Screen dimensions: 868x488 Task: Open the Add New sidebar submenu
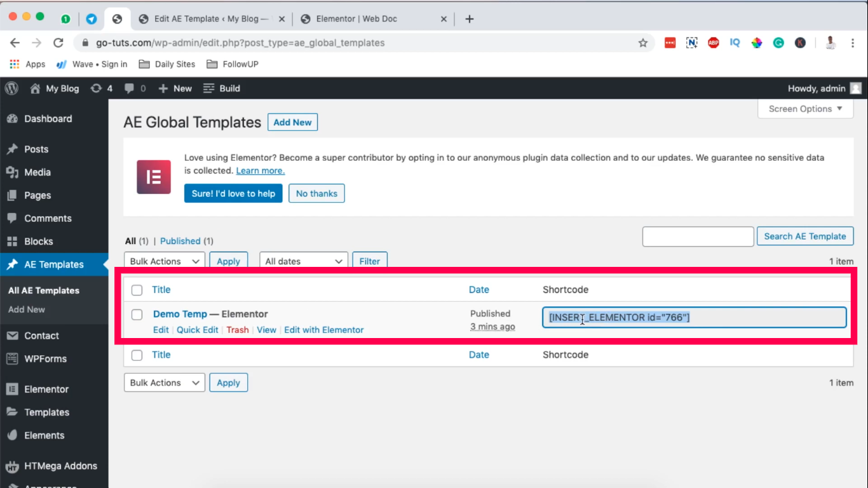[27, 309]
